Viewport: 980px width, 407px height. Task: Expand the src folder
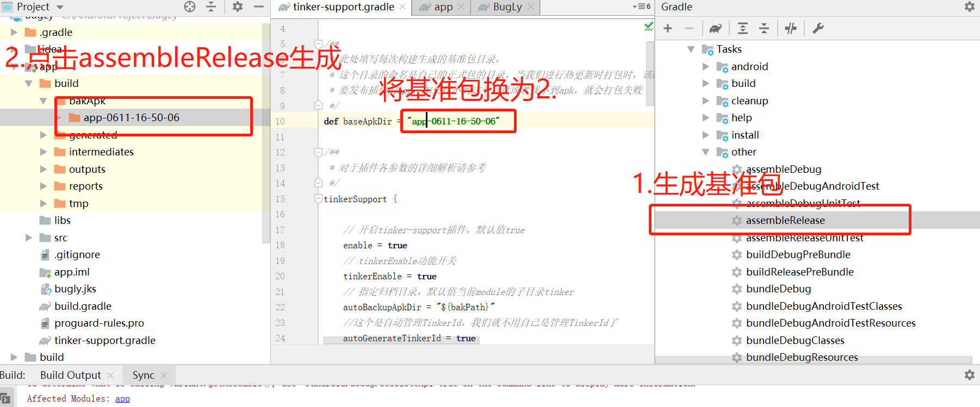coord(29,238)
